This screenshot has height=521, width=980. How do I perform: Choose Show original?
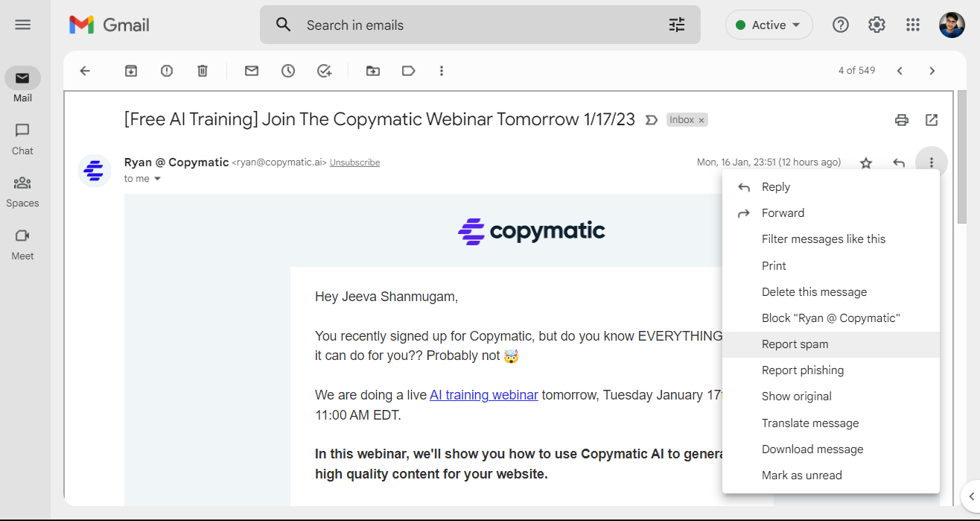coord(831,397)
